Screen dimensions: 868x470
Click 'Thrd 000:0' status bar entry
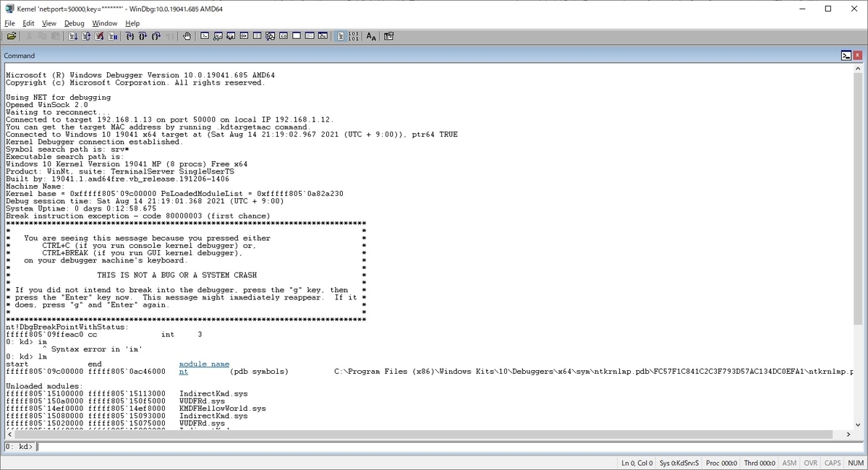(759, 463)
